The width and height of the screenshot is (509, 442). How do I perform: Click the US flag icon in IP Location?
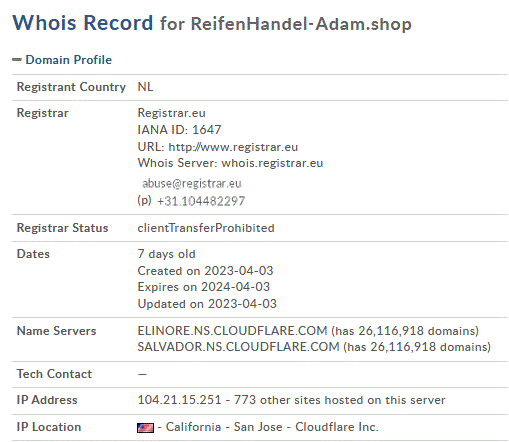[x=145, y=428]
